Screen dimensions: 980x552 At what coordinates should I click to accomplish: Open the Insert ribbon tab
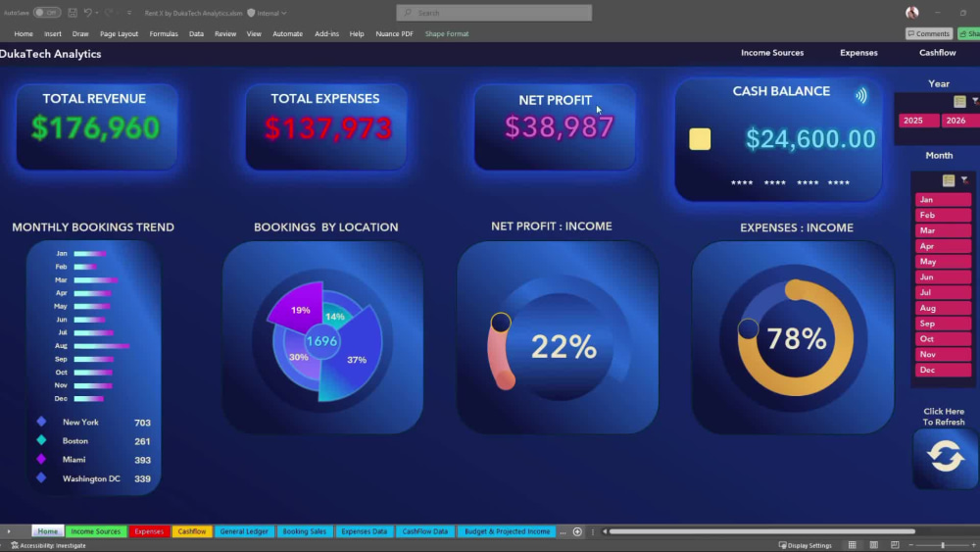pos(53,33)
